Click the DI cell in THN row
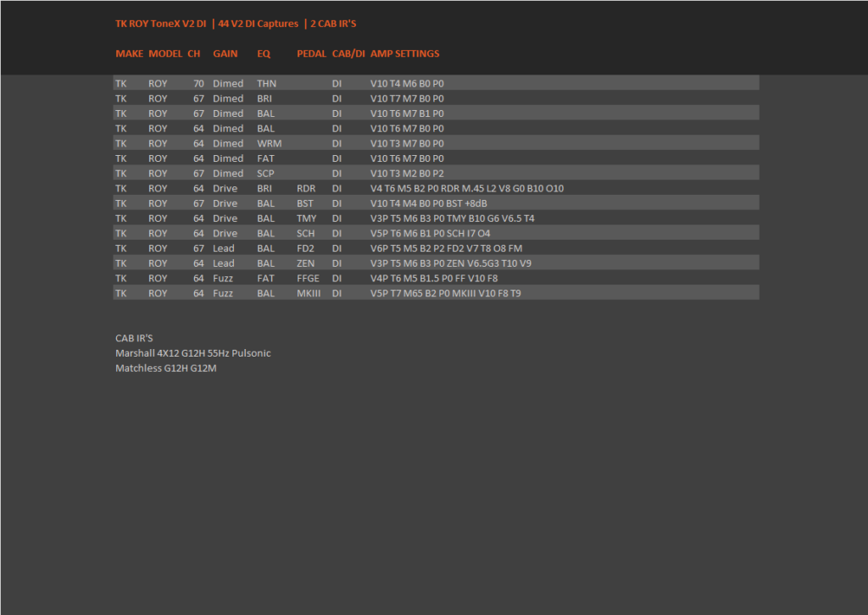The image size is (868, 615). 337,84
